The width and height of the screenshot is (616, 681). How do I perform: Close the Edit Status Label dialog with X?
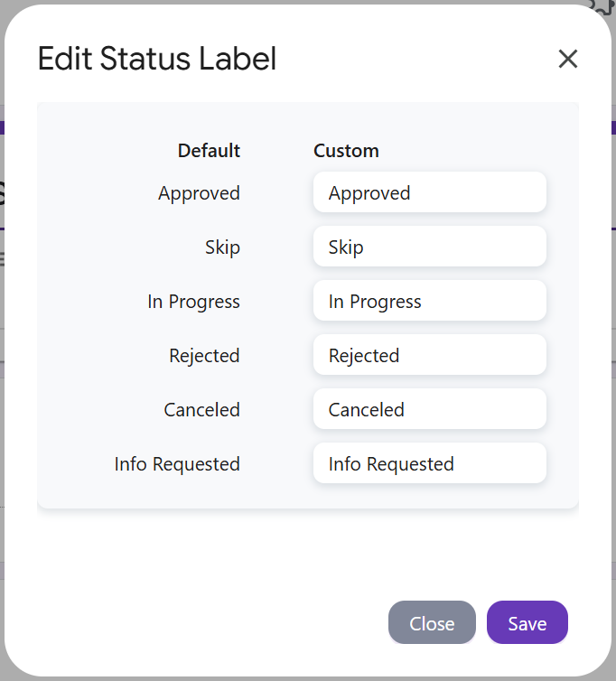[568, 59]
